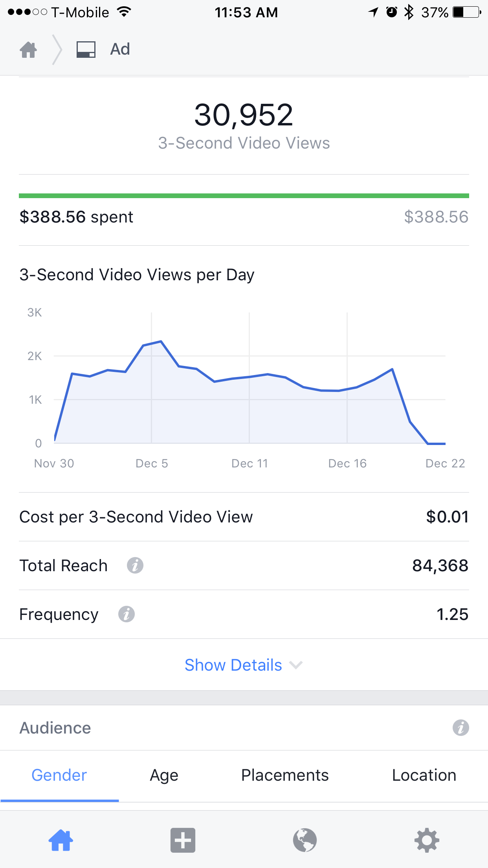This screenshot has width=488, height=868.
Task: Open Total Reach info tooltip
Action: [x=135, y=565]
